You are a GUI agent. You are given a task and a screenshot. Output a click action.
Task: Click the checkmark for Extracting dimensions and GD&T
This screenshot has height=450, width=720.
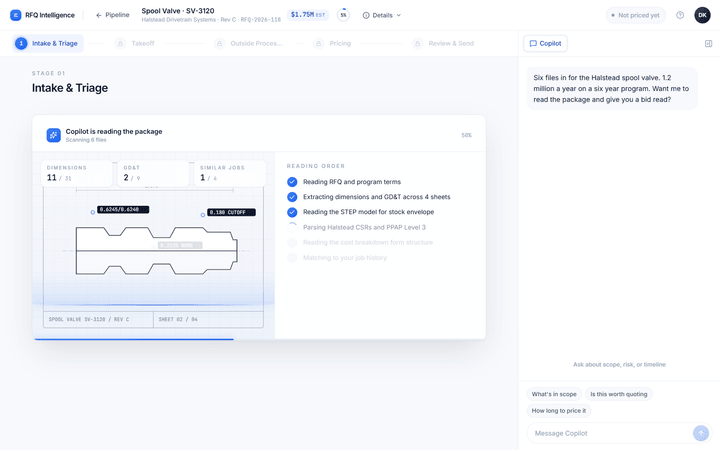pos(292,197)
